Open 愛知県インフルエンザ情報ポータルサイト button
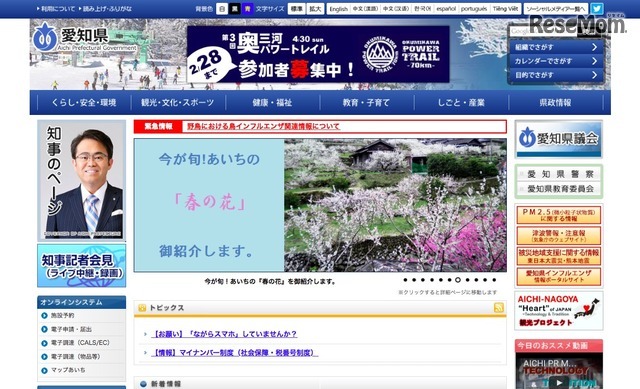 click(x=559, y=276)
